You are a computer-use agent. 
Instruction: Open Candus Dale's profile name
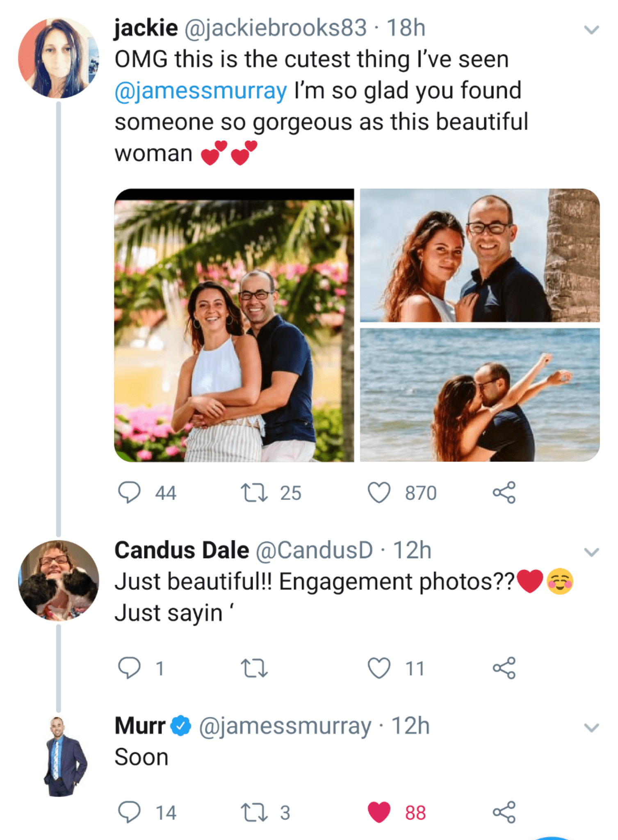coord(182,550)
